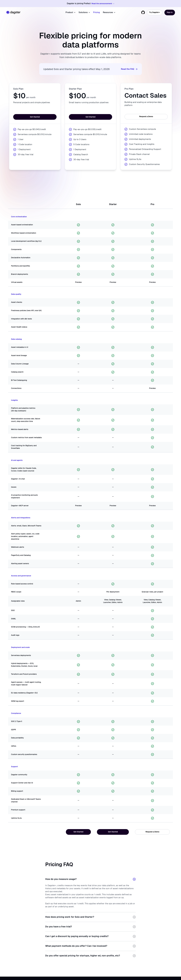
Task: Click Pro checkmark for SSO row
Action: 152,611
